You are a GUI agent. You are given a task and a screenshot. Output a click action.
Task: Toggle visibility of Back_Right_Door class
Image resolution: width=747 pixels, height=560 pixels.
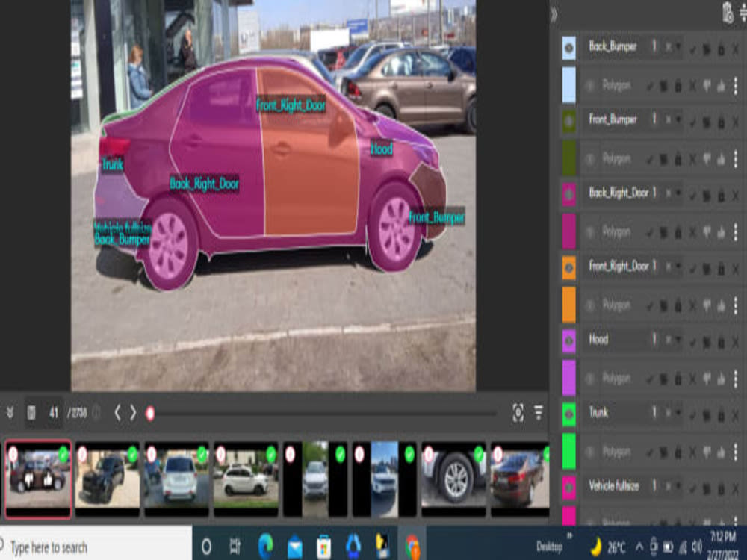568,194
